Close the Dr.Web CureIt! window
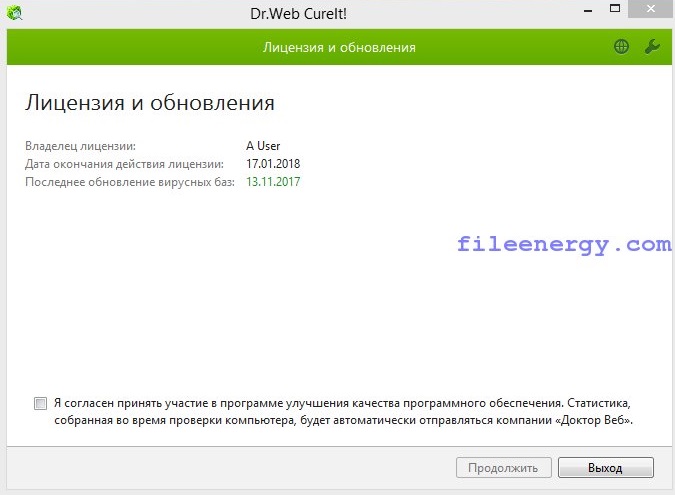The image size is (675, 495). (x=651, y=9)
